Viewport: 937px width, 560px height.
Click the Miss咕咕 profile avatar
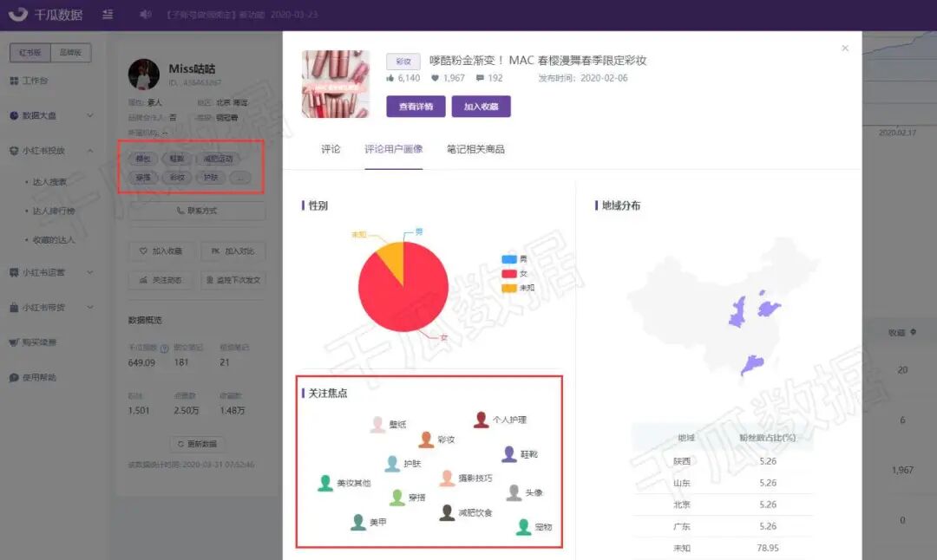(x=144, y=74)
